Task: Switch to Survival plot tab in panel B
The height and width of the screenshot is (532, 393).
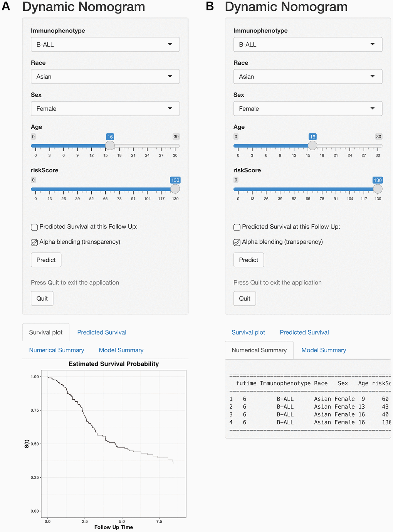Action: (248, 332)
